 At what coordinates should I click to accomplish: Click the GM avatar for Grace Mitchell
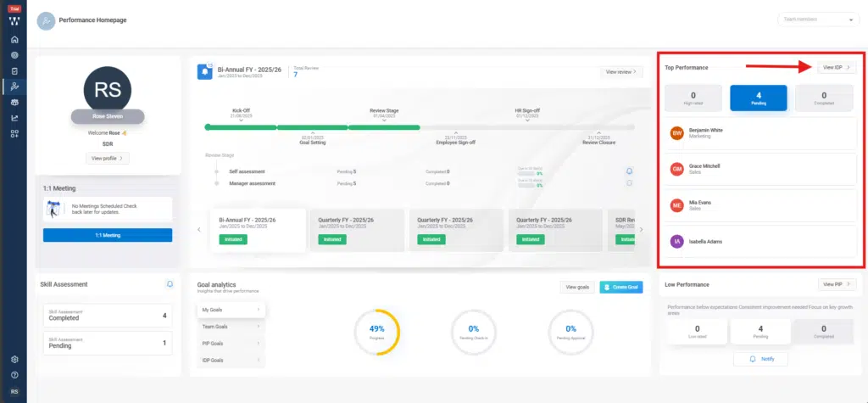(676, 169)
